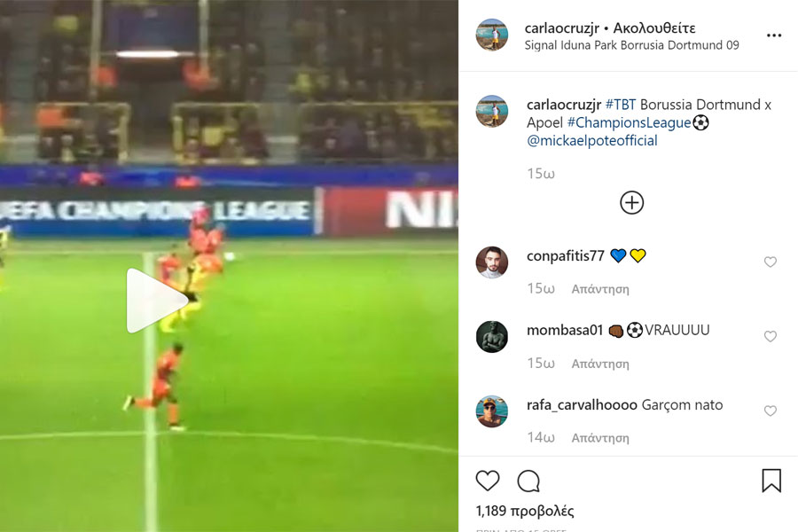
Task: Follow carlaocruzjr via the Ακολουθείτε link
Action: pyautogui.click(x=654, y=28)
